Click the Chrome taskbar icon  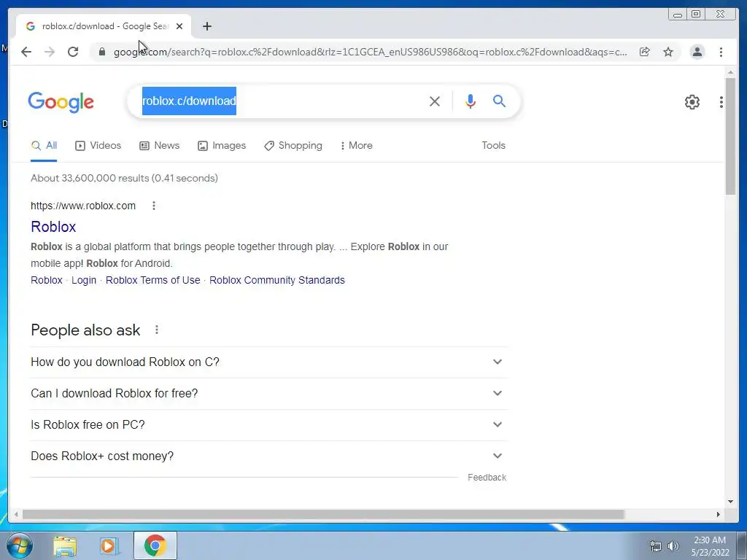pos(155,545)
